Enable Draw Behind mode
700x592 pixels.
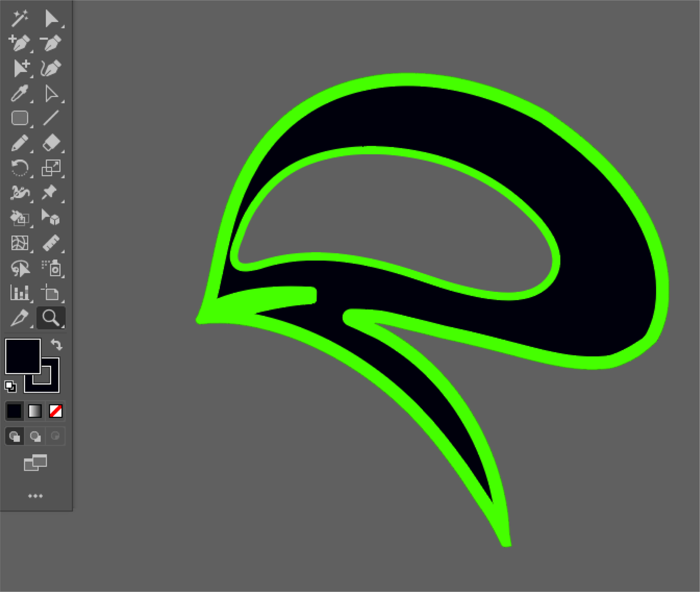35,437
